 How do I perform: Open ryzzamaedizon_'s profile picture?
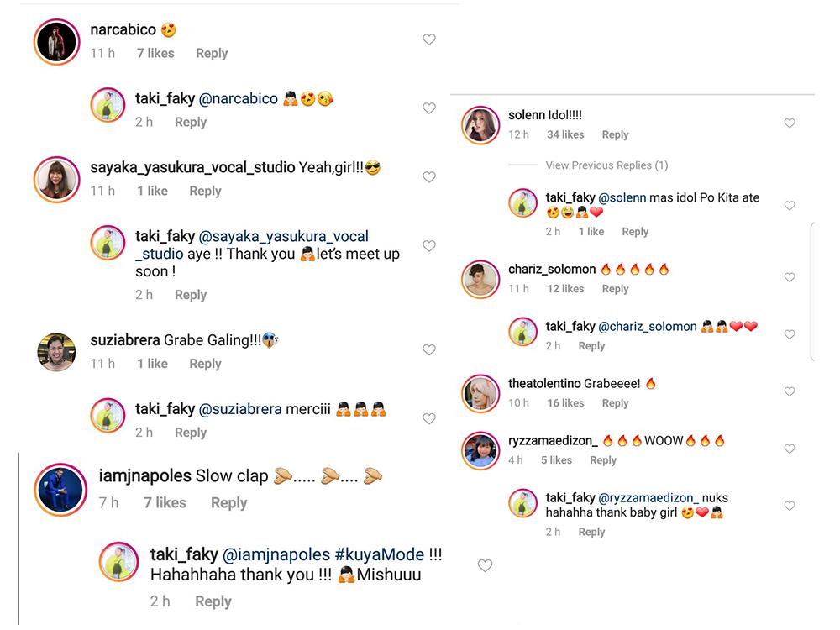pos(481,451)
